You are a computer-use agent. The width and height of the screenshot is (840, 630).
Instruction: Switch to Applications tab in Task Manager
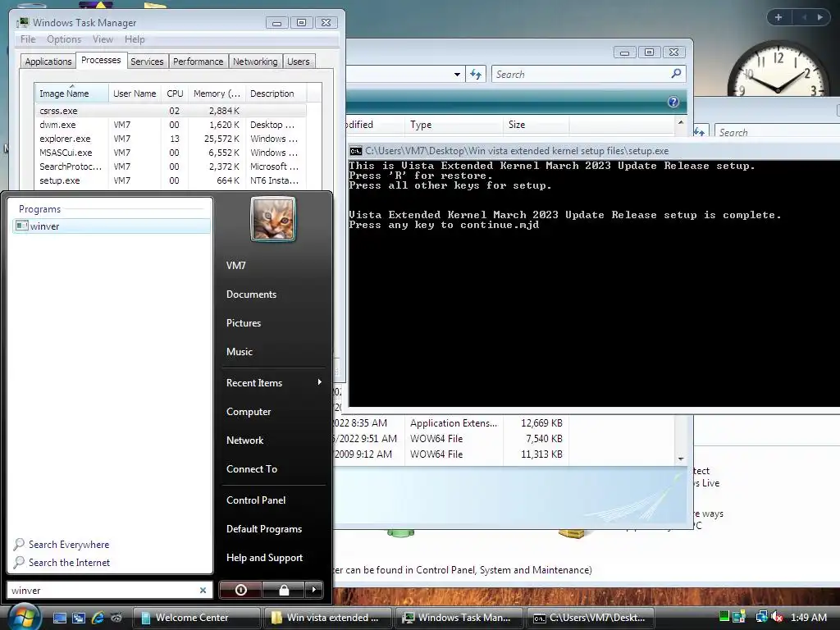tap(48, 62)
